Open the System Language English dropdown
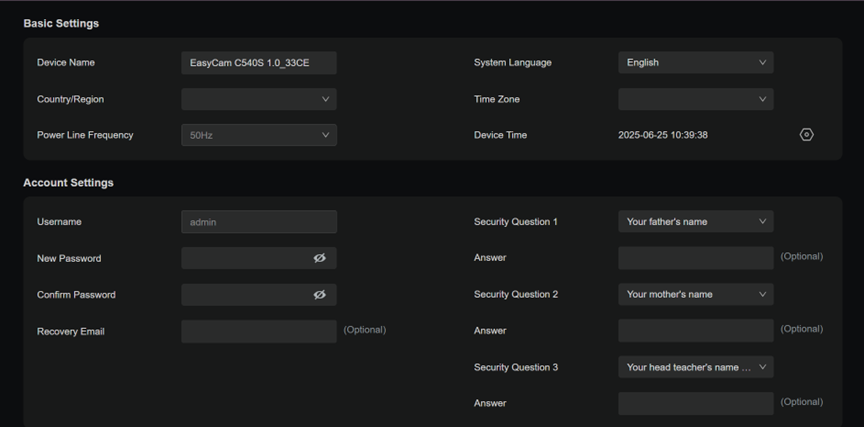This screenshot has width=864, height=427. coord(696,63)
